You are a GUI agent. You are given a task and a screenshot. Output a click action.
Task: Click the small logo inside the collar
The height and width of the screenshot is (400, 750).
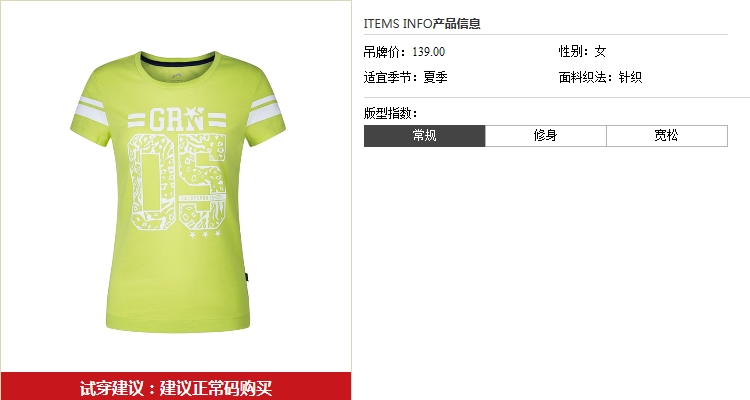(x=177, y=75)
